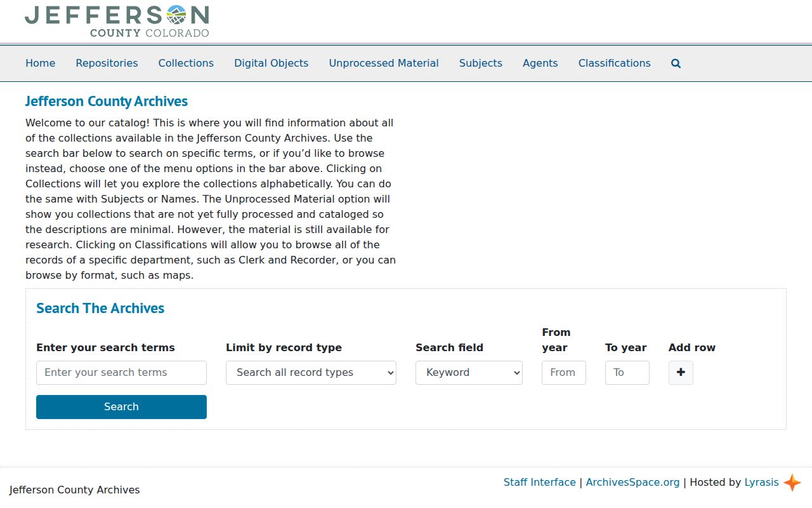Expand the Search all record types dropdown
The width and height of the screenshot is (812, 508).
pos(311,373)
